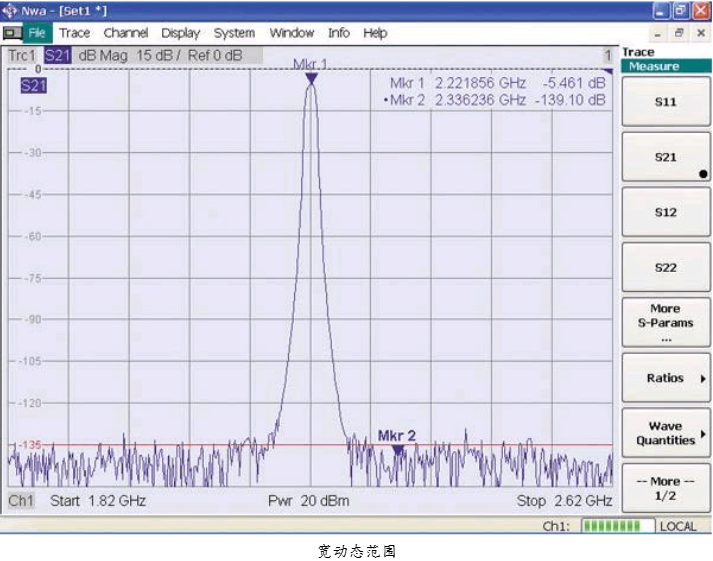Restore the inner Set1 window
Screen dimensions: 713x561
pyautogui.click(x=681, y=33)
